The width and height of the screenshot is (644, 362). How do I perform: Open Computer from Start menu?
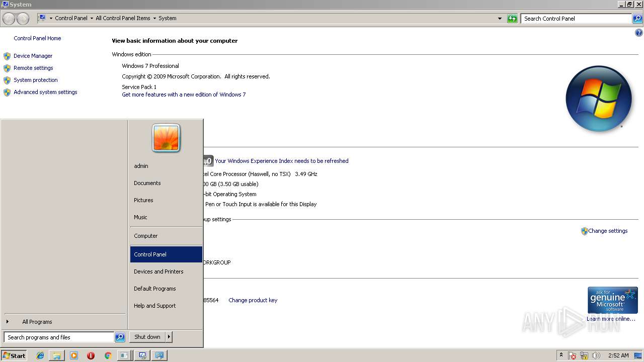click(166, 236)
